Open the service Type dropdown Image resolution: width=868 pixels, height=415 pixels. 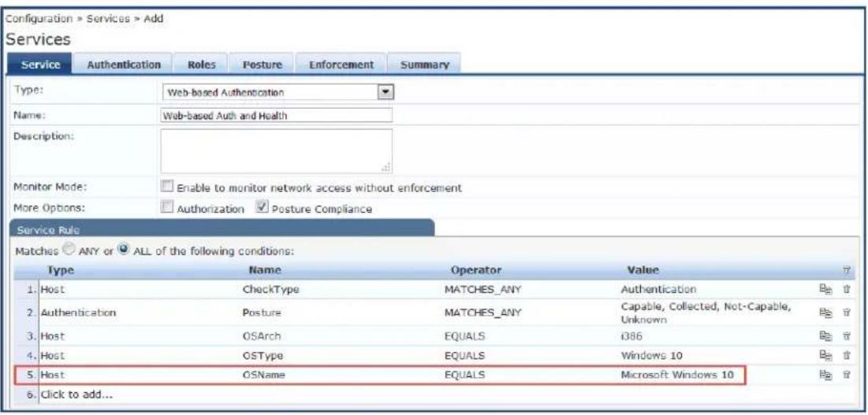pos(276,92)
